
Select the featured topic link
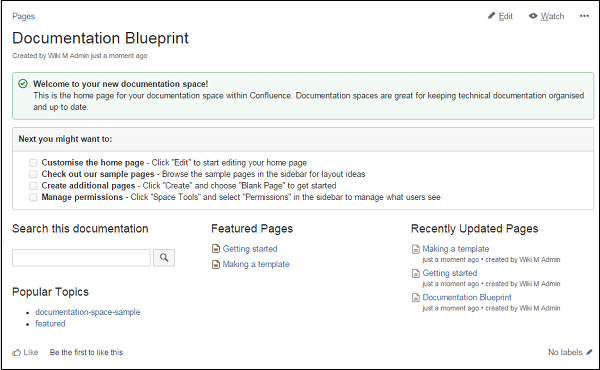tap(50, 324)
